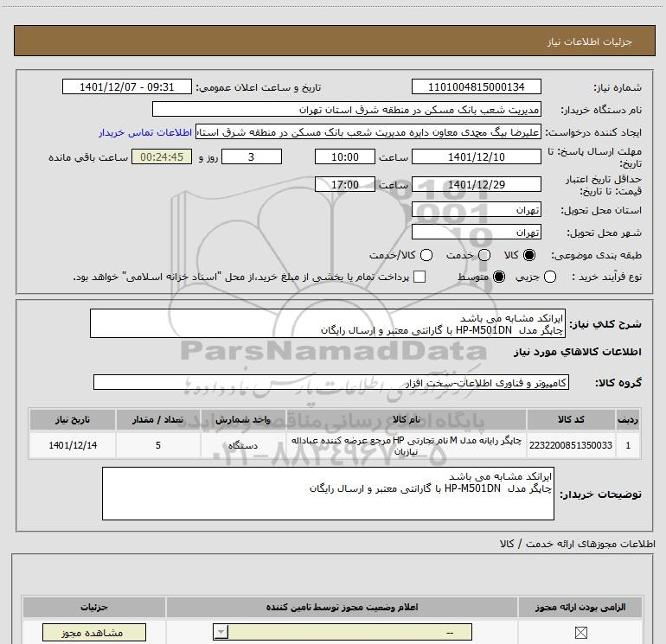
Task: Click the delivery city field تهران
Action: (476, 233)
